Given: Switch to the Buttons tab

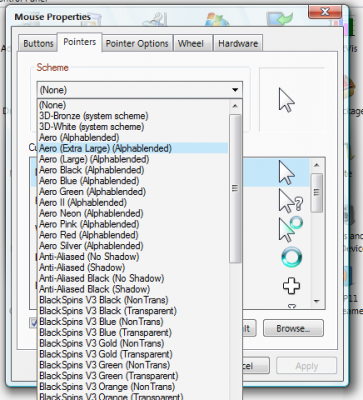Looking at the screenshot, I should [x=38, y=43].
